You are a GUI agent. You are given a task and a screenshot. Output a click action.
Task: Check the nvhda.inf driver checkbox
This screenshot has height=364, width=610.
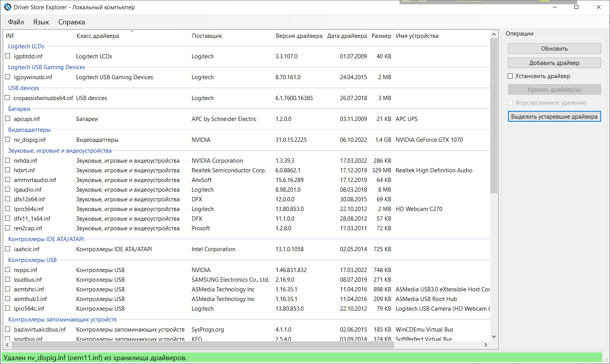(8, 160)
